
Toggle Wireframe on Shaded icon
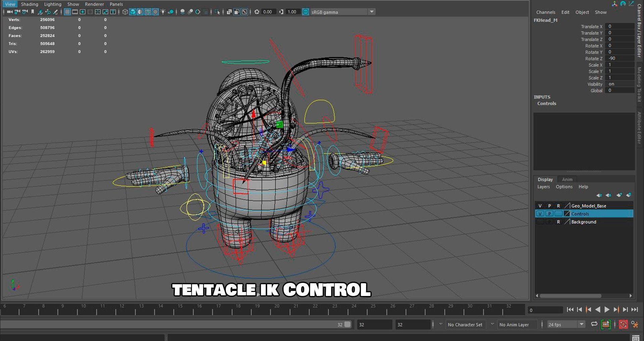point(148,12)
